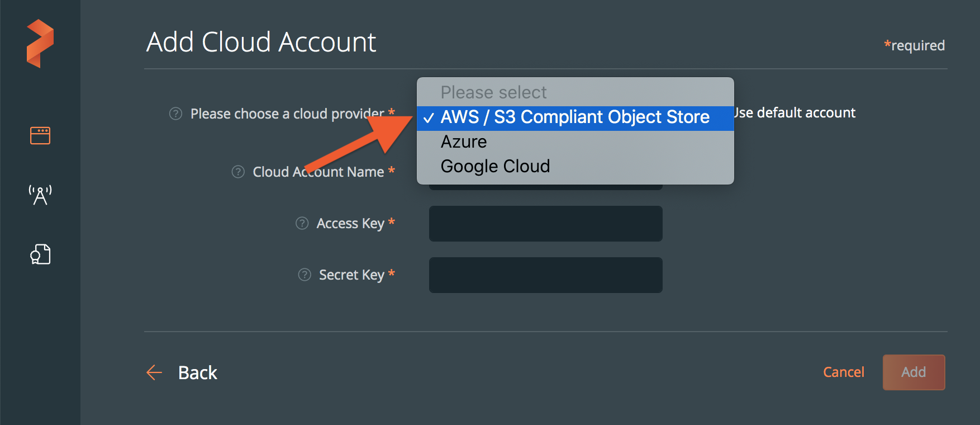Click the orange left-arrow Back icon
Screen dimensions: 980x425
click(x=154, y=372)
